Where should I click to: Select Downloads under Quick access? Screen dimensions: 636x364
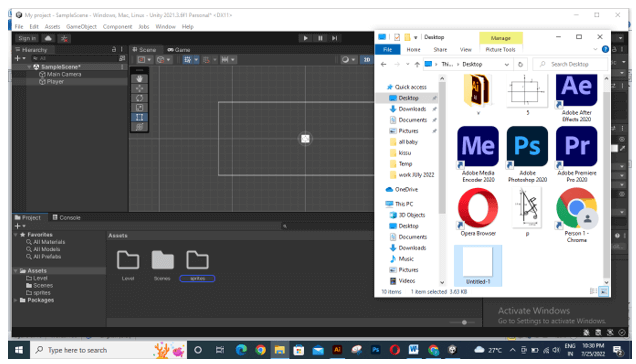pyautogui.click(x=412, y=109)
